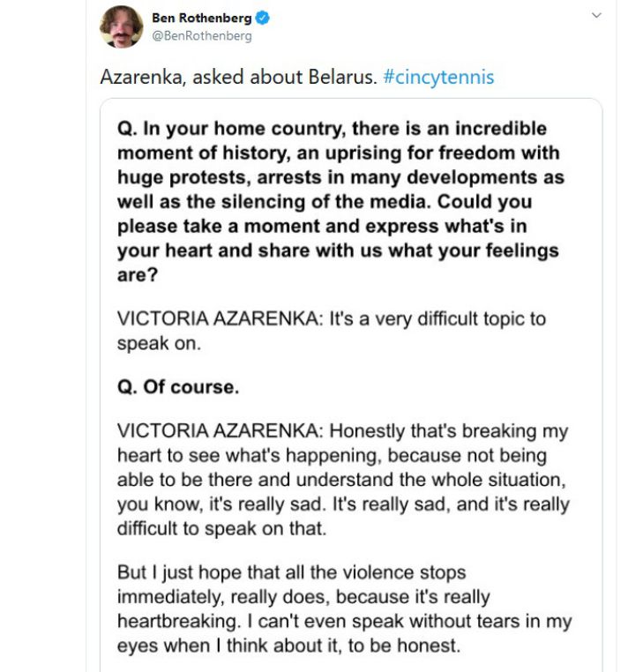Image resolution: width=643 pixels, height=672 pixels.
Task: Open the tweet options chevron menu
Action: tap(596, 16)
